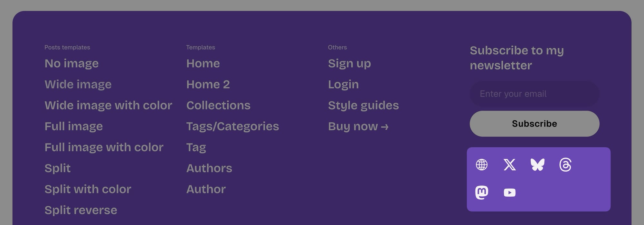
Task: Focus the Enter your email field
Action: pos(534,94)
